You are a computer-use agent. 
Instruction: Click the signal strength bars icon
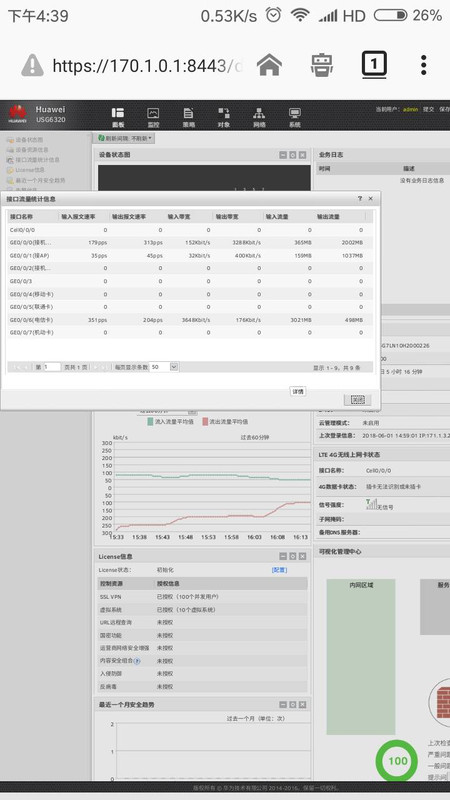pyautogui.click(x=372, y=505)
